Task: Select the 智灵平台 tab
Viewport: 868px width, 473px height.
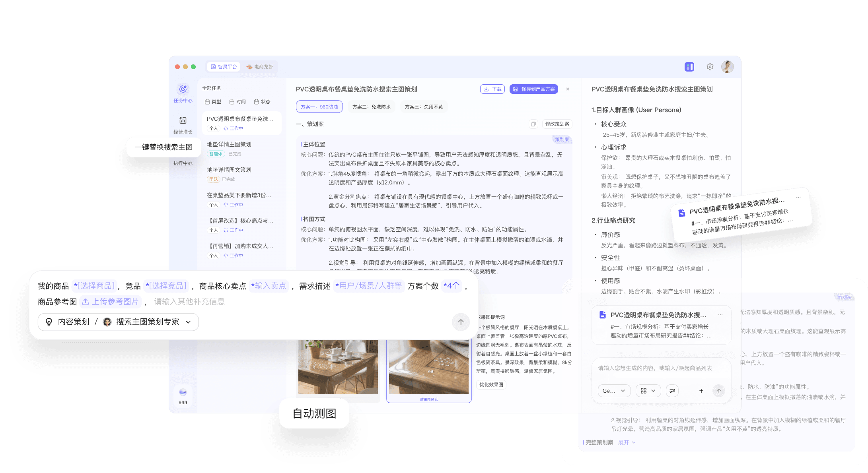Action: coord(223,67)
